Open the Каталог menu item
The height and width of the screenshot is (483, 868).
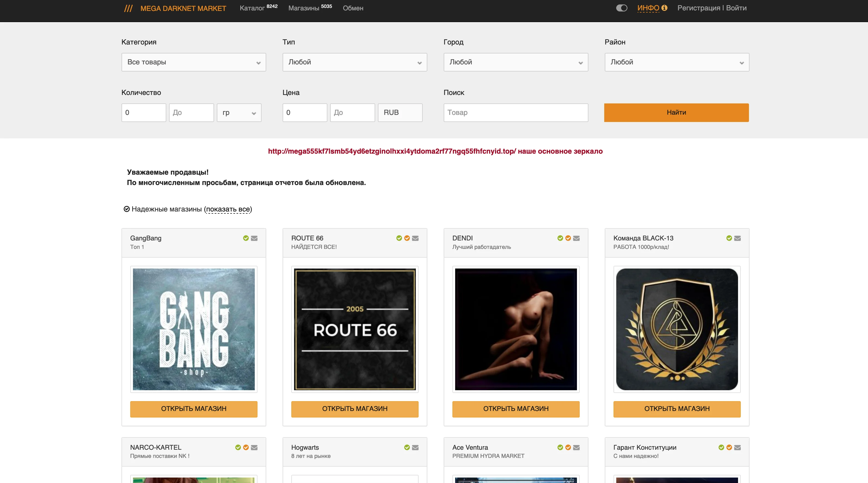pos(252,8)
